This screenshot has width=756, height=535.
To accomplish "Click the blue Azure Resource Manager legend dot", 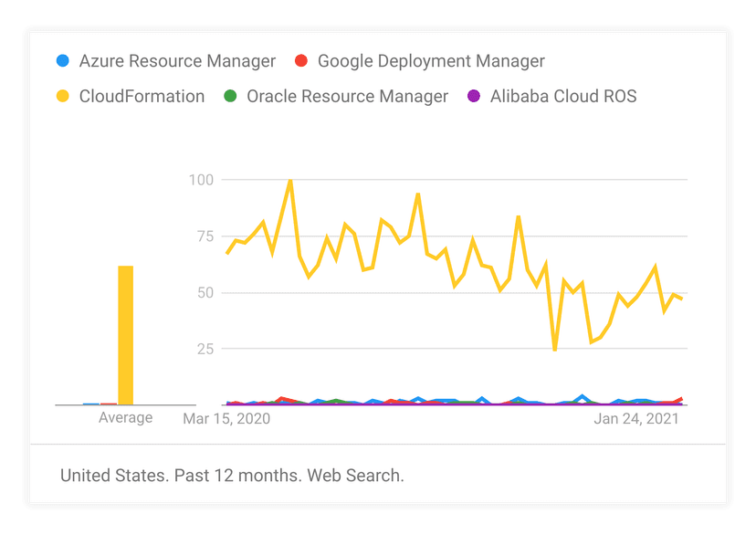I will [63, 61].
